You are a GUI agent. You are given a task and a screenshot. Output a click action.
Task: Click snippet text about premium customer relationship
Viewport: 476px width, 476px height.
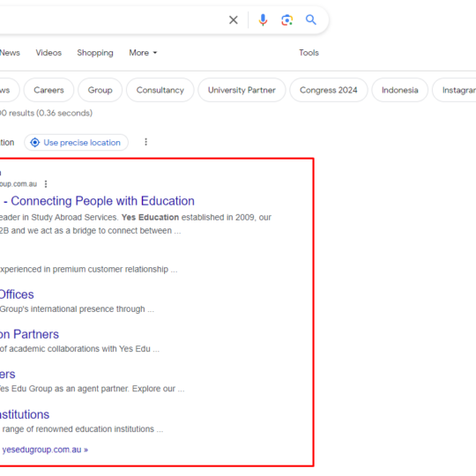point(89,269)
